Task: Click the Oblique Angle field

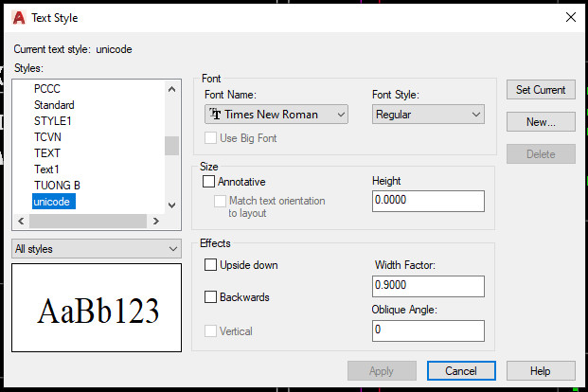Action: point(428,330)
